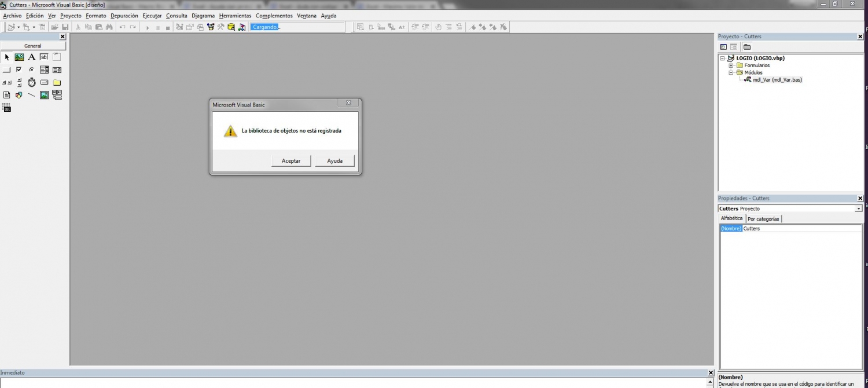
Task: Click the View Code button in Project panel
Action: point(723,47)
